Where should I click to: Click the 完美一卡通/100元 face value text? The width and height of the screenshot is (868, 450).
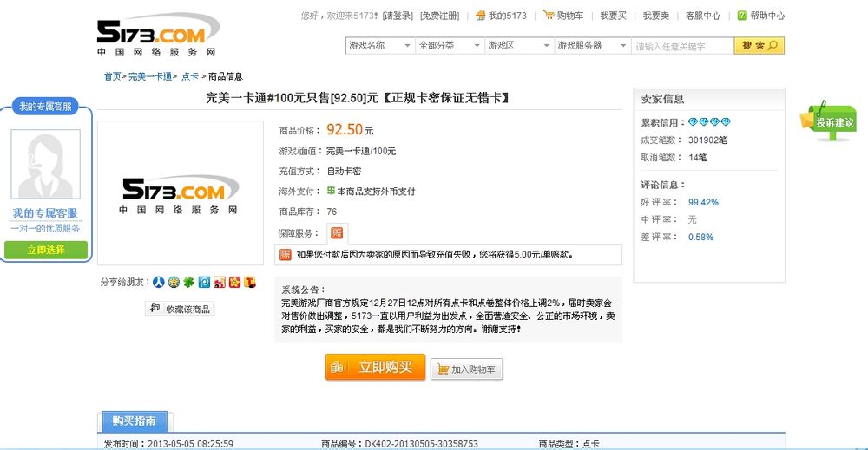pyautogui.click(x=361, y=151)
